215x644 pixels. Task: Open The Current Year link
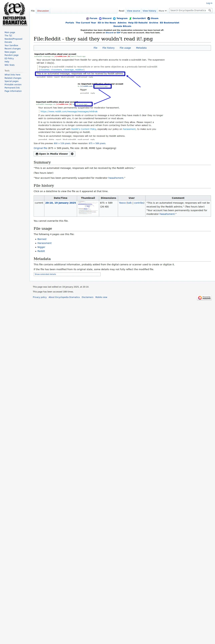click(x=86, y=23)
